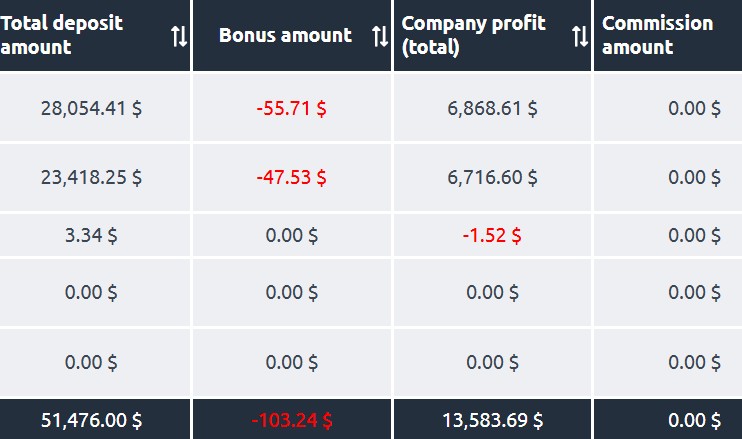Select the -47.53 $ bonus cell
742x439 pixels.
click(x=292, y=177)
